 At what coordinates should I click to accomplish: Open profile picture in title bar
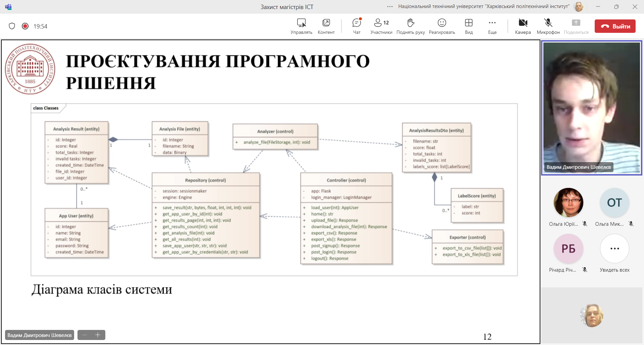(578, 7)
